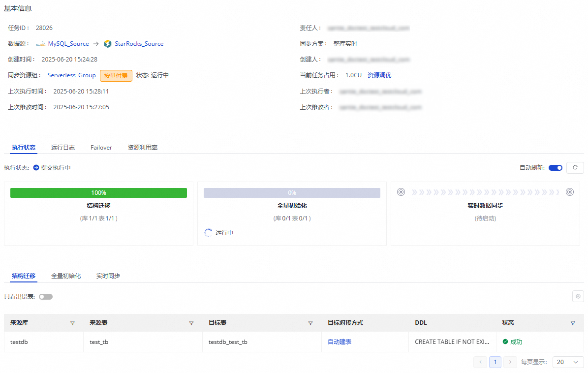Filter the 来源表 column
The width and height of the screenshot is (588, 373).
tap(191, 323)
